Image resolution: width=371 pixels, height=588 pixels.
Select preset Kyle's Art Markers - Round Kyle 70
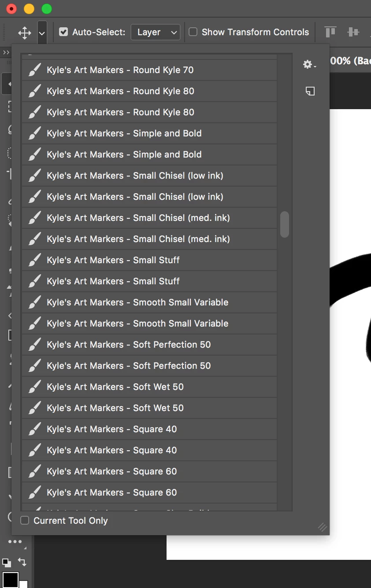[x=149, y=70]
